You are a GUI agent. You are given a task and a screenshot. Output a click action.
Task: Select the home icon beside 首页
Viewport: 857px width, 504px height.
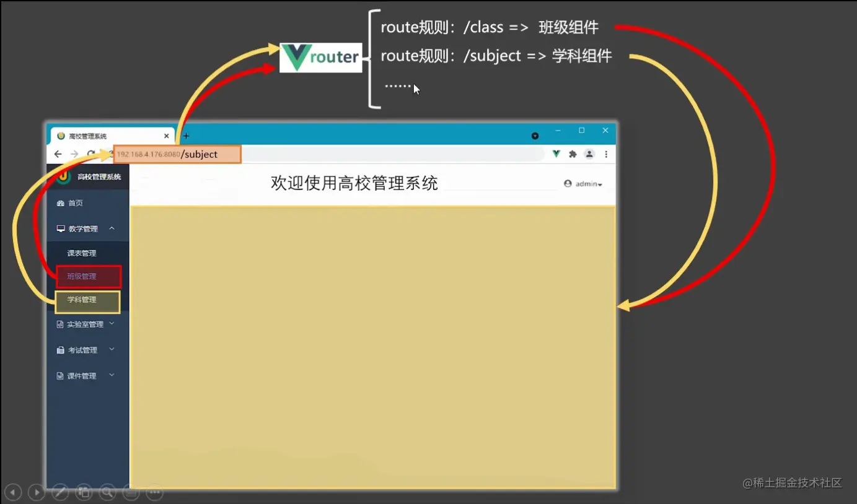coord(60,202)
